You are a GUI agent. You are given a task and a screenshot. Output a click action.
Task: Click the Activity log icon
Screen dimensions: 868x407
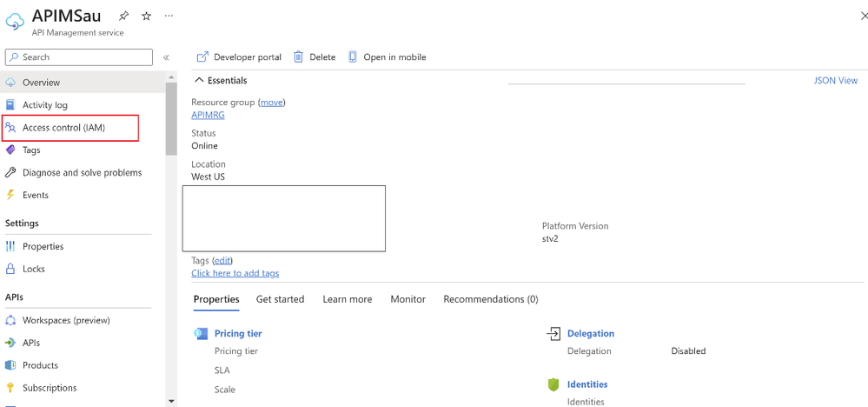point(10,104)
